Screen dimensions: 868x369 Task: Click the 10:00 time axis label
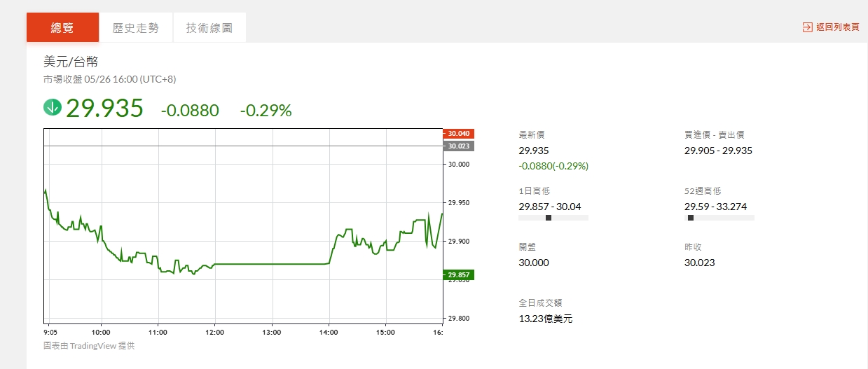pyautogui.click(x=101, y=332)
